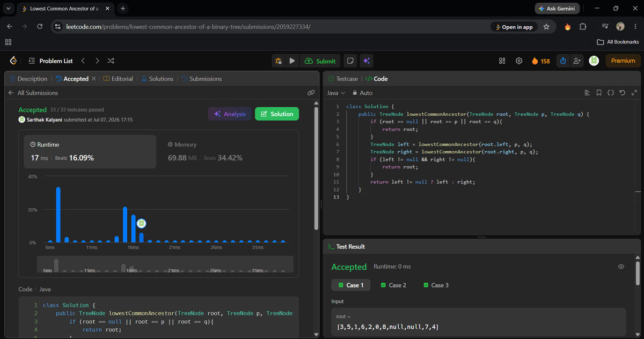Open Problem List
The height and width of the screenshot is (339, 644).
click(50, 61)
